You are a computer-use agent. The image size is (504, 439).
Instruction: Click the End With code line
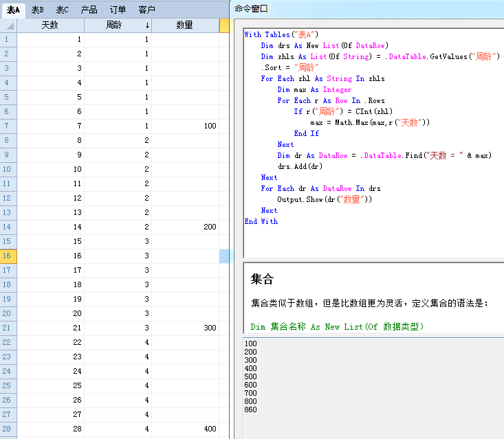click(261, 221)
